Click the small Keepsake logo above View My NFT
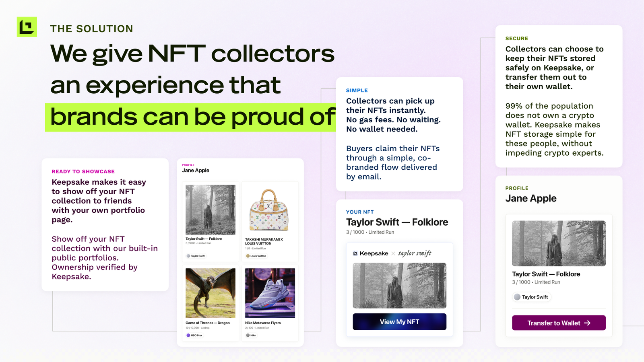 coord(355,253)
